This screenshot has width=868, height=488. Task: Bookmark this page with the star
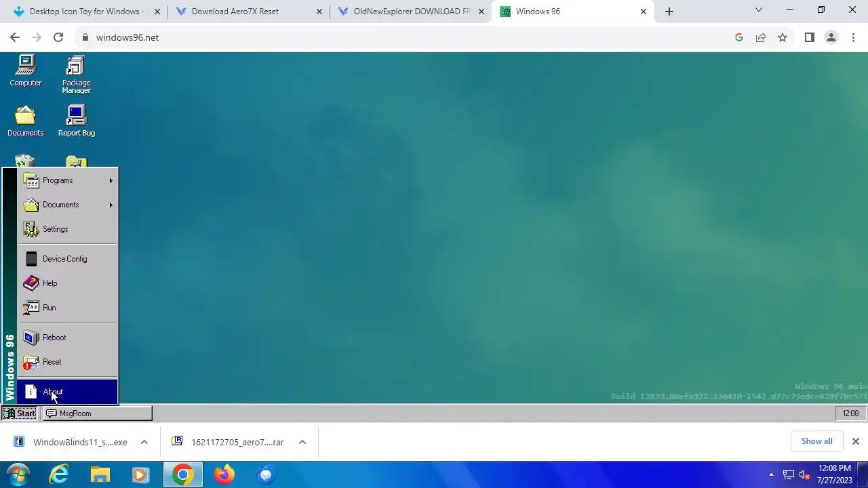tap(783, 37)
